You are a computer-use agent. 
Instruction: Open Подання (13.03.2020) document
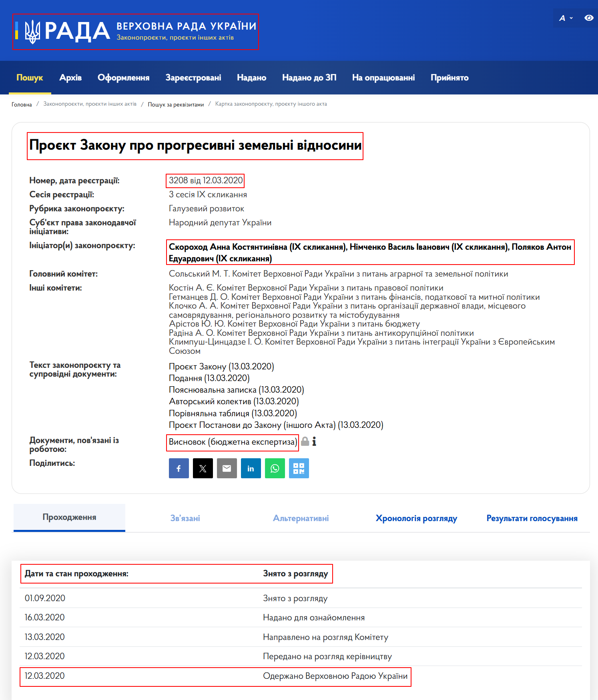pos(209,378)
